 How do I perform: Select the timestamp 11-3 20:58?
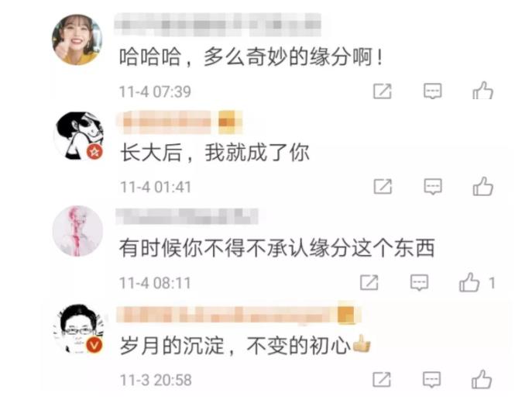(156, 380)
